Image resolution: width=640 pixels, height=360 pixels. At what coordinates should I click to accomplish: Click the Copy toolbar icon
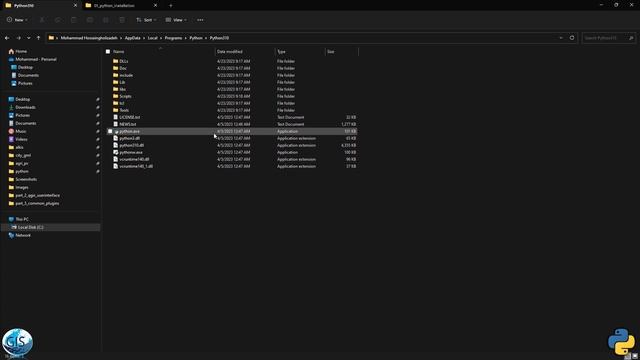click(58, 20)
